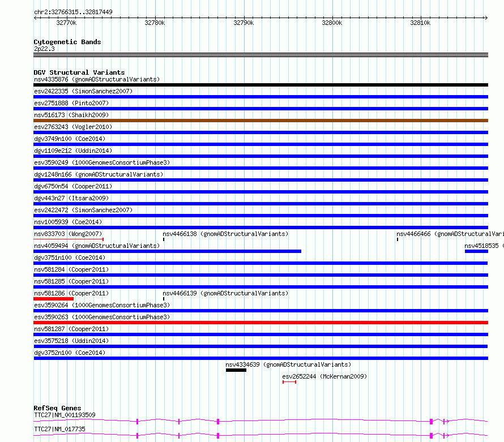This screenshot has width=504, height=442.
Task: Click the 2p22.3 cytogenetic band label
Action: pos(44,49)
